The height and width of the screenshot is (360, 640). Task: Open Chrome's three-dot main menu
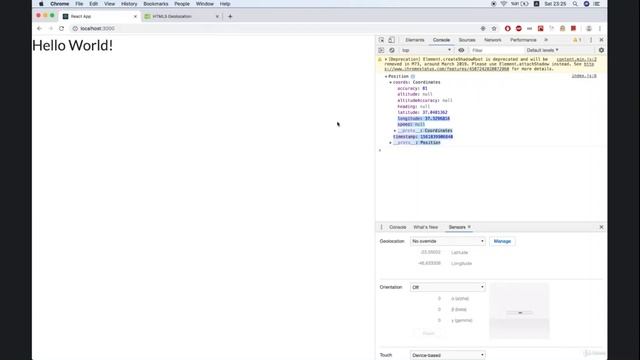600,29
